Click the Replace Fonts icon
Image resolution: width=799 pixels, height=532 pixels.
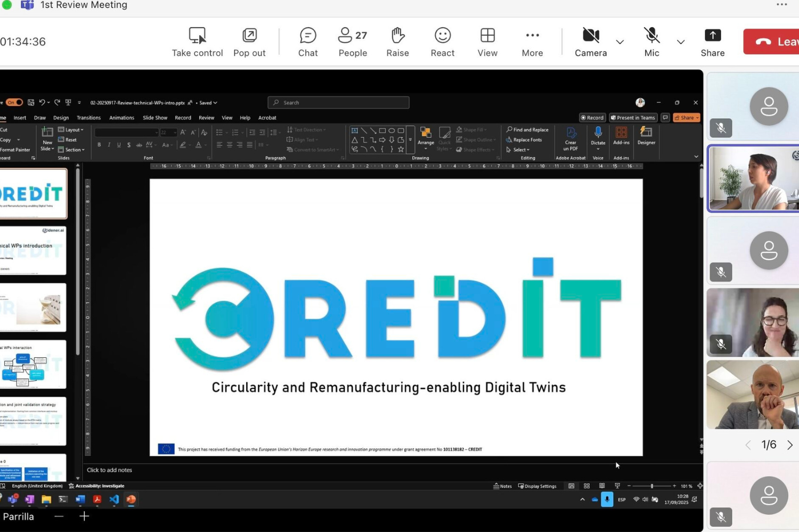525,140
